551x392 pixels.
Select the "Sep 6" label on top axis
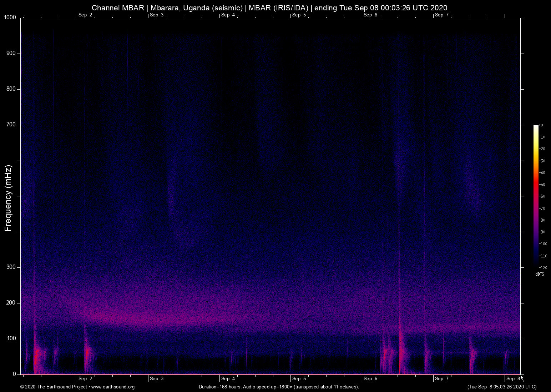point(370,15)
